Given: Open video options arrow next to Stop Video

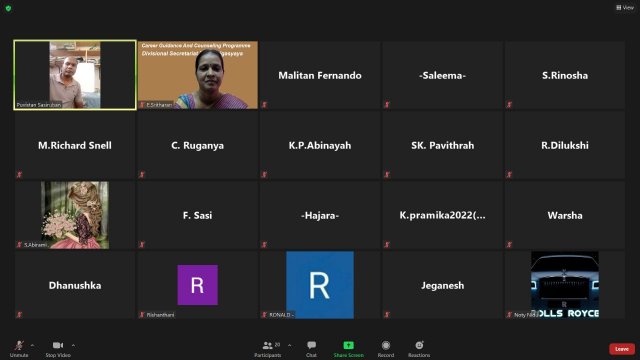Looking at the screenshot, I should pos(73,345).
